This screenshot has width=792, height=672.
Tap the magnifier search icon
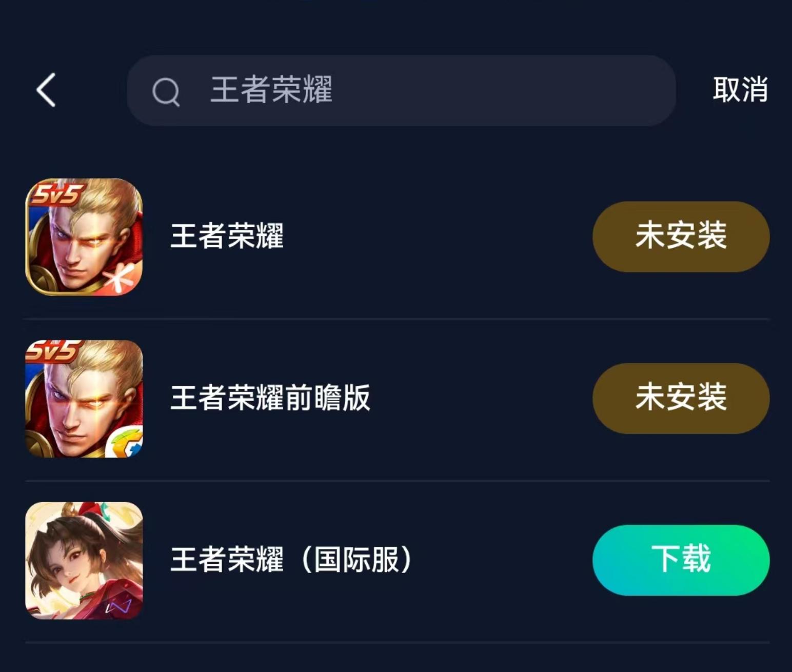click(166, 92)
